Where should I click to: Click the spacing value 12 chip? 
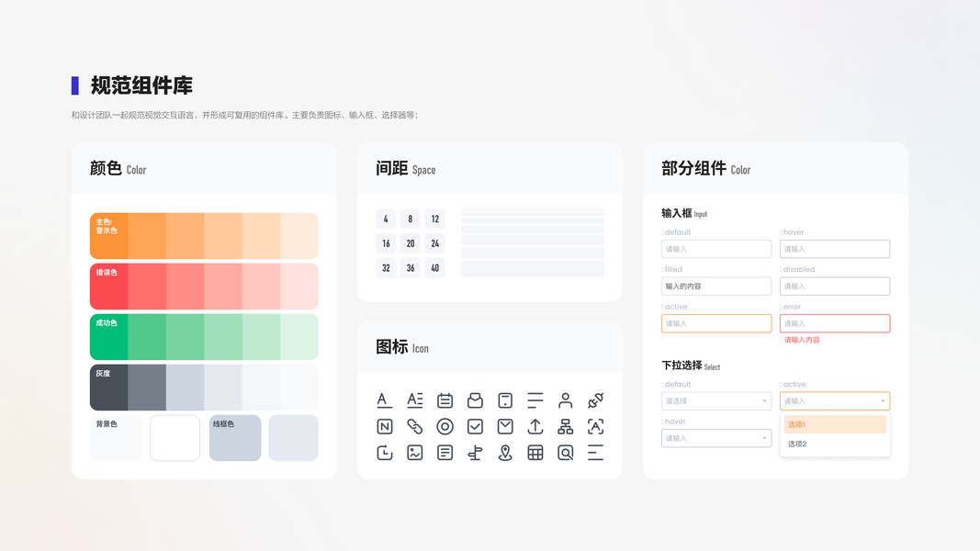coord(435,219)
